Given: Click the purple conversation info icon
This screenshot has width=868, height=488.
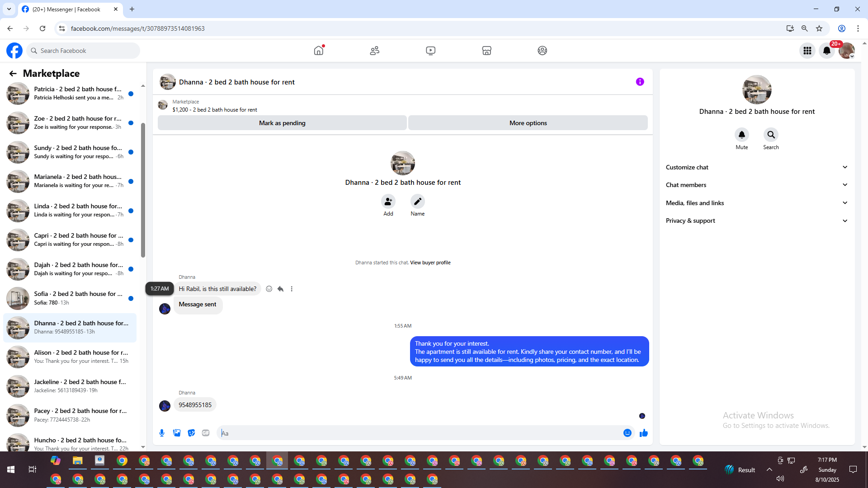Looking at the screenshot, I should click(640, 82).
